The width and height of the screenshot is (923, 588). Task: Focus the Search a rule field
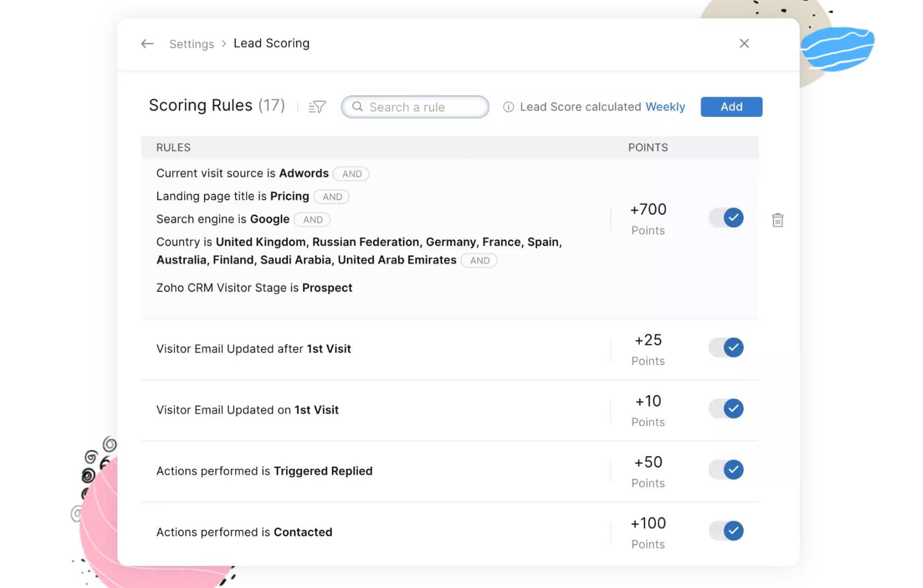420,107
